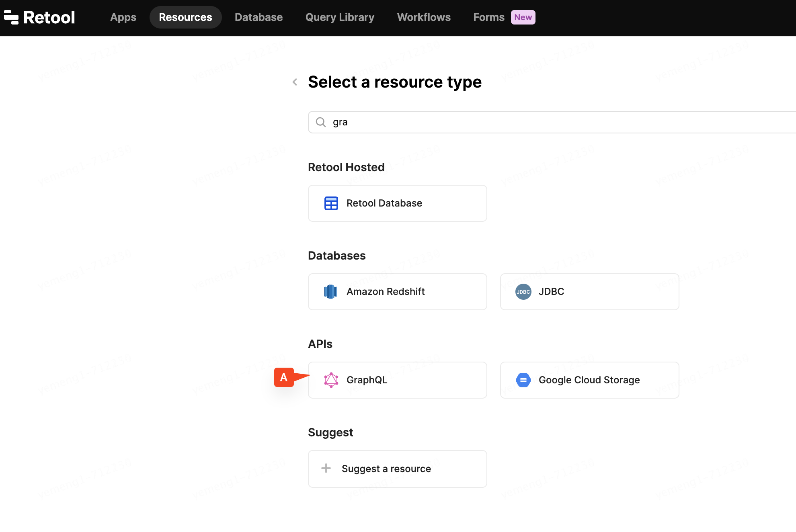796x532 pixels.
Task: Click the back chevron arrow
Action: (295, 82)
